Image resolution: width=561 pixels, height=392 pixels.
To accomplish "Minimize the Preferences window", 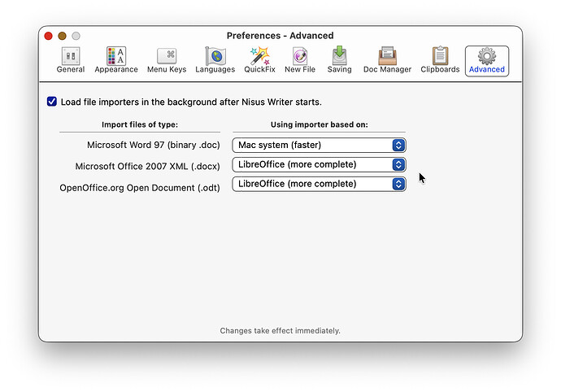I will tap(63, 36).
